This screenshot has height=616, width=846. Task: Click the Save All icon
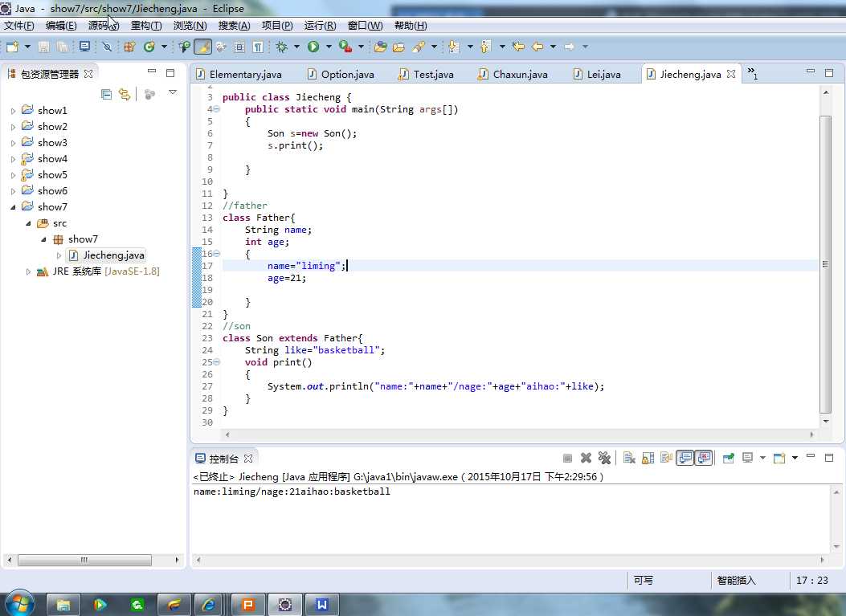(x=63, y=47)
